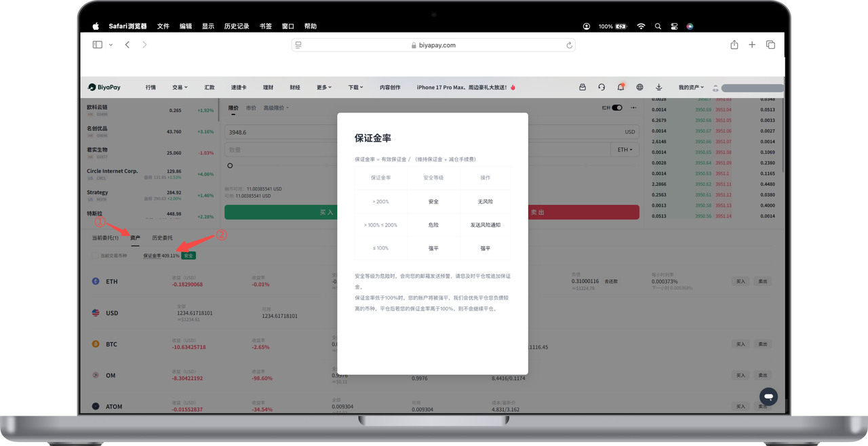The image size is (868, 446).
Task: Toggle Safari sidebar icon
Action: click(98, 45)
